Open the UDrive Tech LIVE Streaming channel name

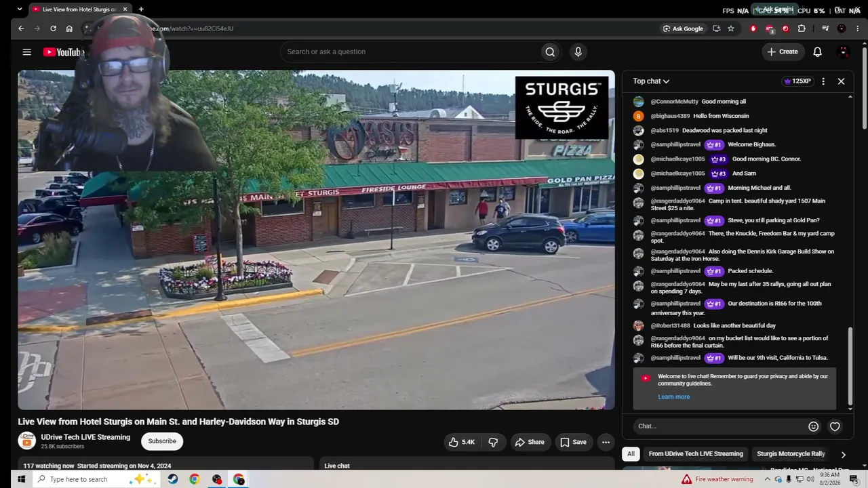85,437
